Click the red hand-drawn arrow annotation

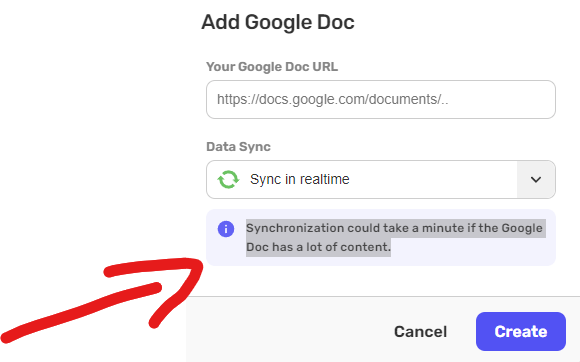pos(102,300)
